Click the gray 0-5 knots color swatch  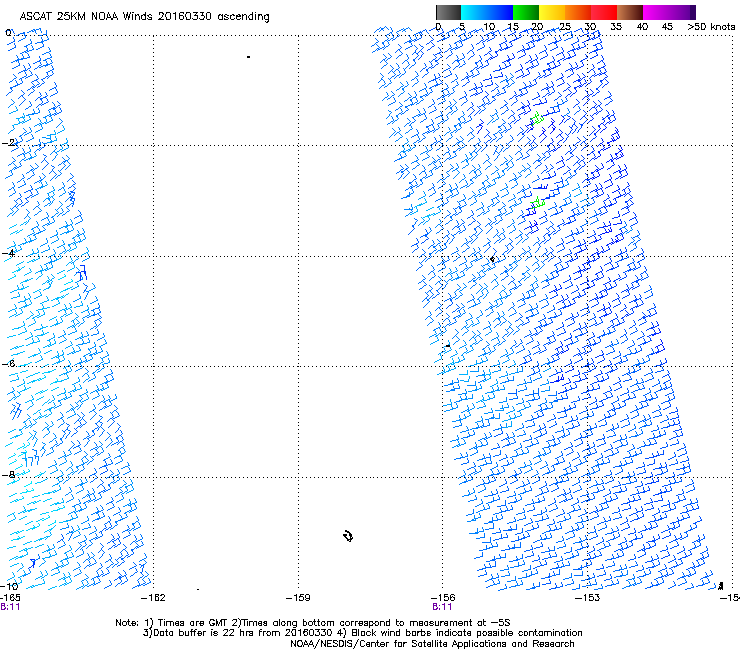click(x=448, y=12)
